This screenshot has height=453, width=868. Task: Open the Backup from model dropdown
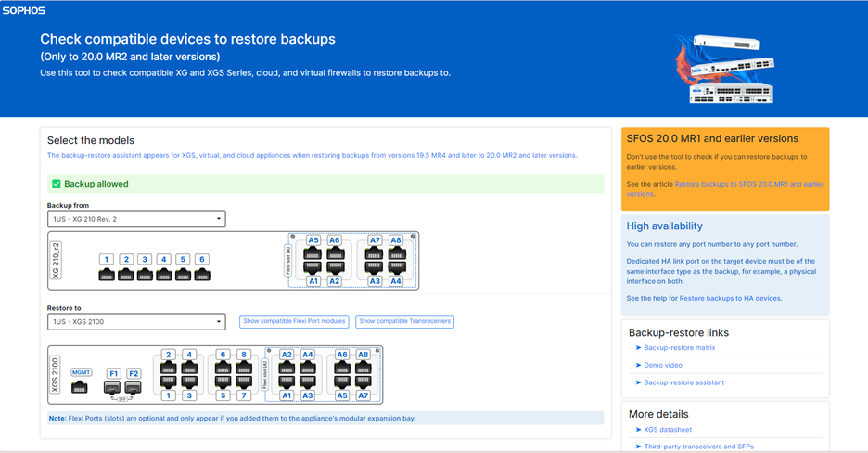tap(136, 219)
